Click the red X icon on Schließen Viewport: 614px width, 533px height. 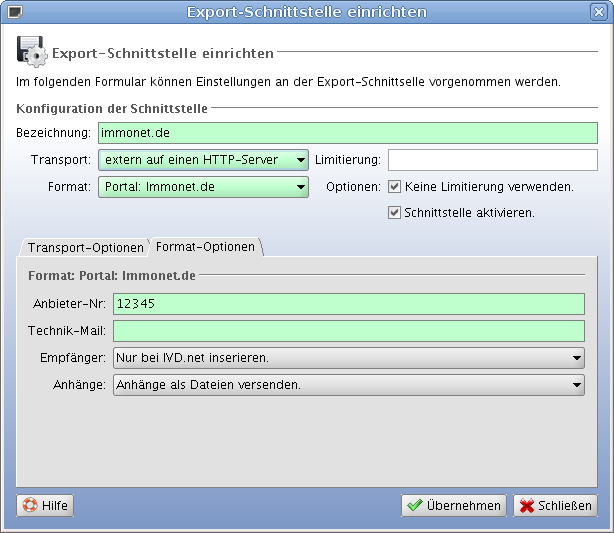tap(526, 506)
